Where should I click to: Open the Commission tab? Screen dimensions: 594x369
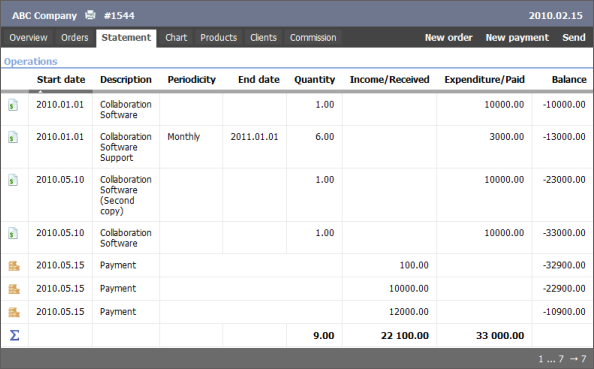[x=313, y=38]
